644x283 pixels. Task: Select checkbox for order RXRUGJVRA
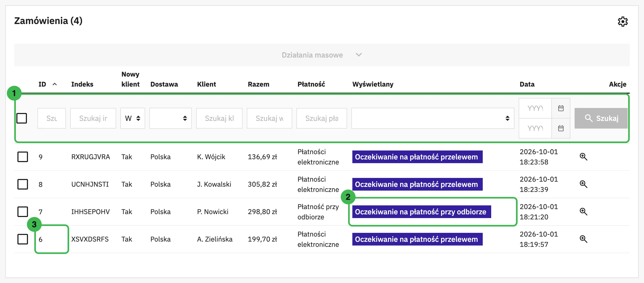pos(23,157)
